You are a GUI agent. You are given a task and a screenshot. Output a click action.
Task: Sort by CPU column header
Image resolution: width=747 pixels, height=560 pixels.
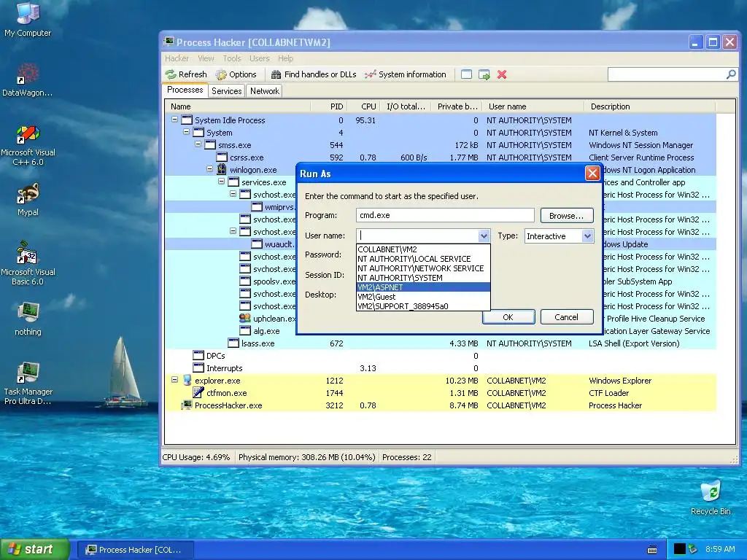tap(363, 106)
